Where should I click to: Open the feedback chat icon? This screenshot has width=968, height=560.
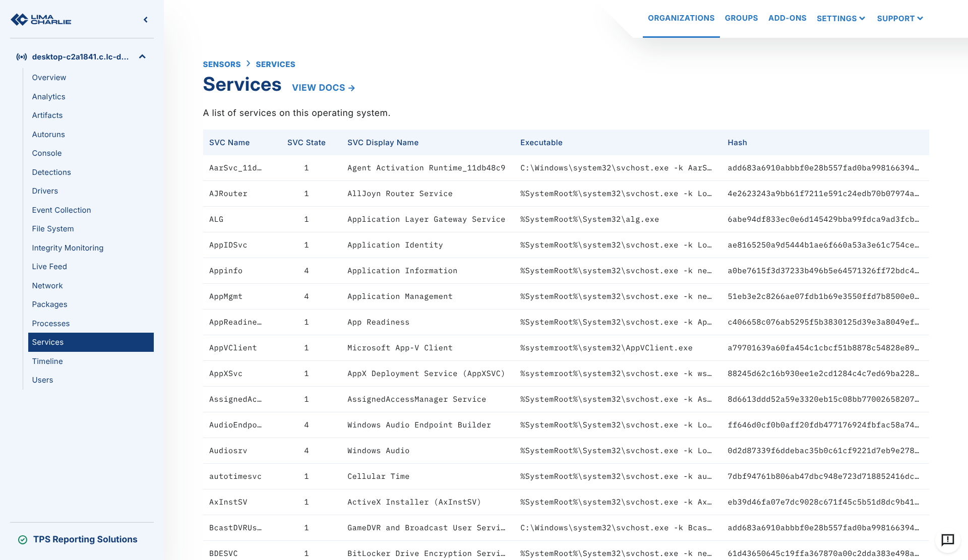click(947, 540)
